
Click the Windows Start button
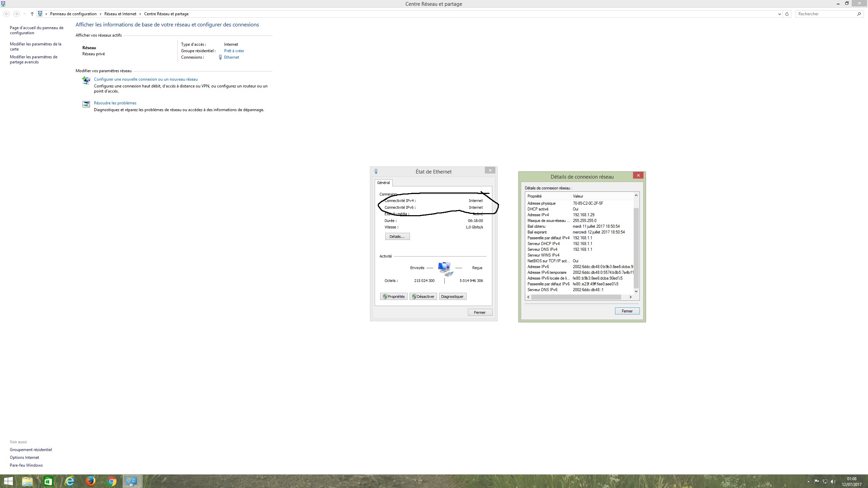click(8, 481)
